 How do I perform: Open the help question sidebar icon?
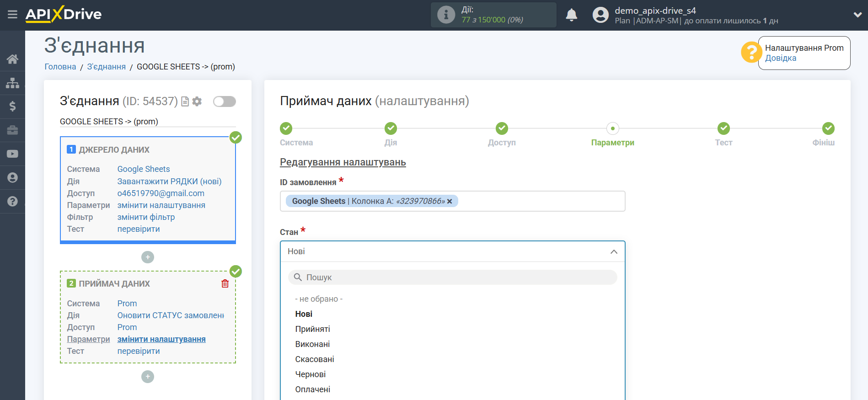[x=12, y=202]
